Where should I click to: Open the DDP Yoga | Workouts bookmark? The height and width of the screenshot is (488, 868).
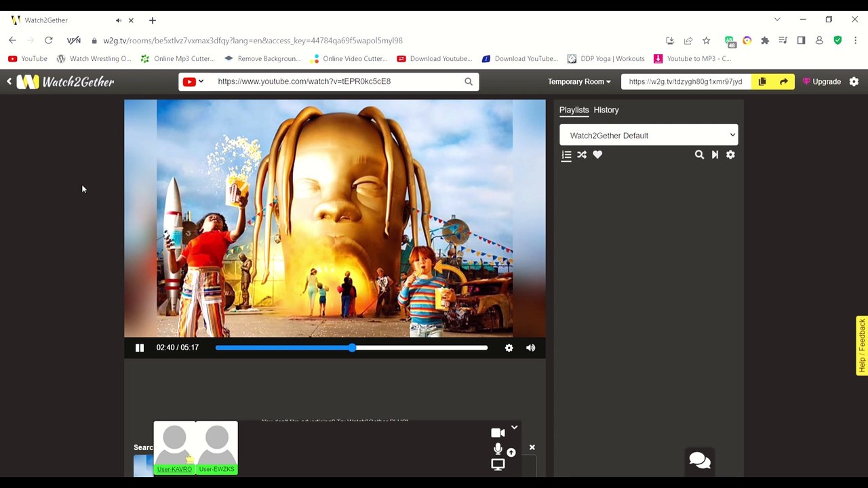coord(606,59)
